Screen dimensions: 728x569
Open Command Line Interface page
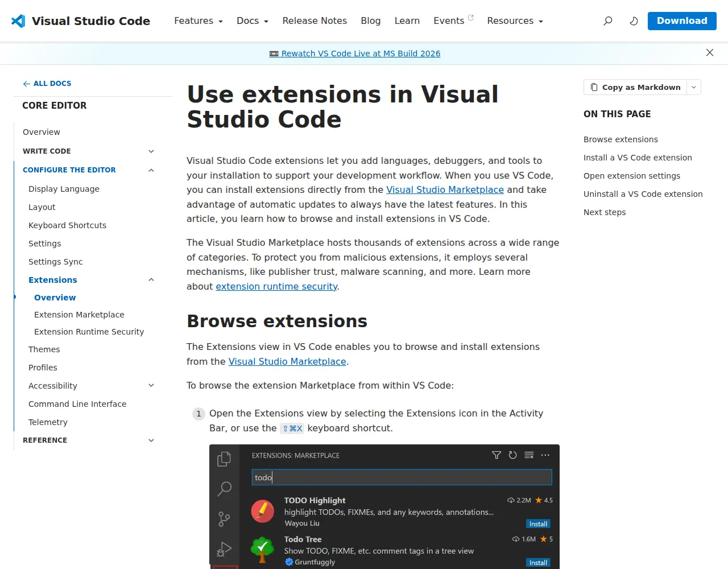pyautogui.click(x=77, y=404)
